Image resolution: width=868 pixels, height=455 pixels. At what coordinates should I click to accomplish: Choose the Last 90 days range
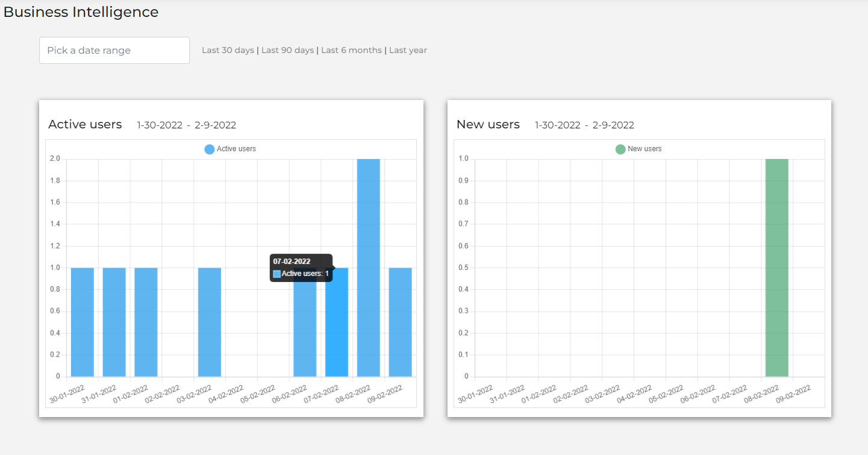(x=287, y=51)
